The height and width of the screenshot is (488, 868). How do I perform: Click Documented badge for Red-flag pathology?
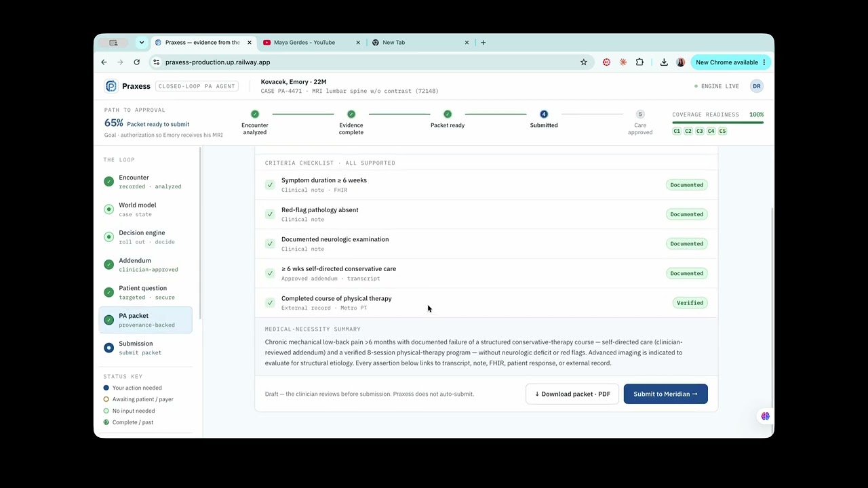pos(686,214)
